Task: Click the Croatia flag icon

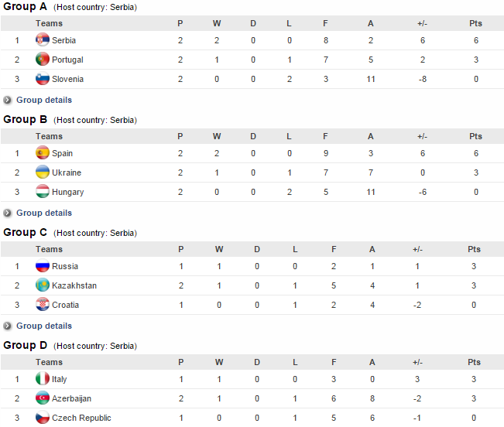Action: click(x=43, y=305)
